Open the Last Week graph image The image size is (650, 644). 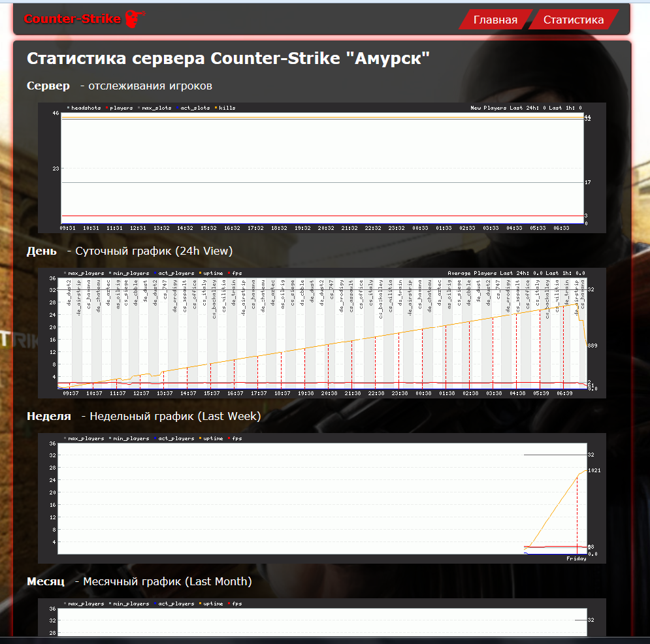point(321,498)
